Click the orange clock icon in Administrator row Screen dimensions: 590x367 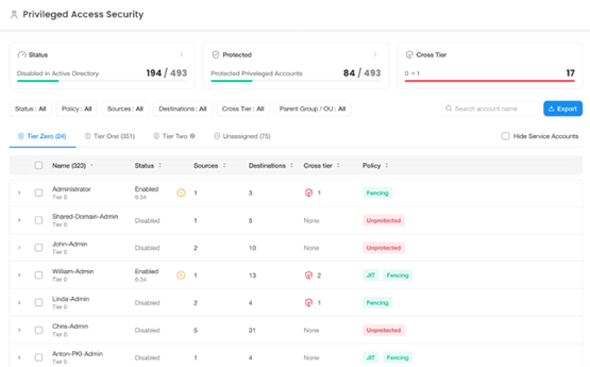(181, 193)
